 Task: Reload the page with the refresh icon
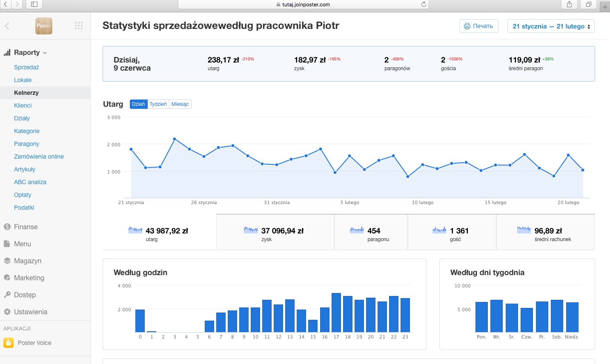(424, 4)
